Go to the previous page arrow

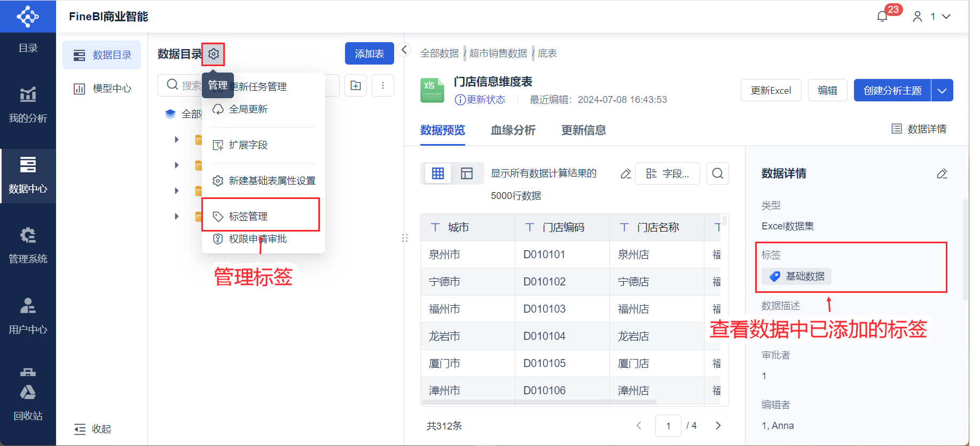coord(639,426)
